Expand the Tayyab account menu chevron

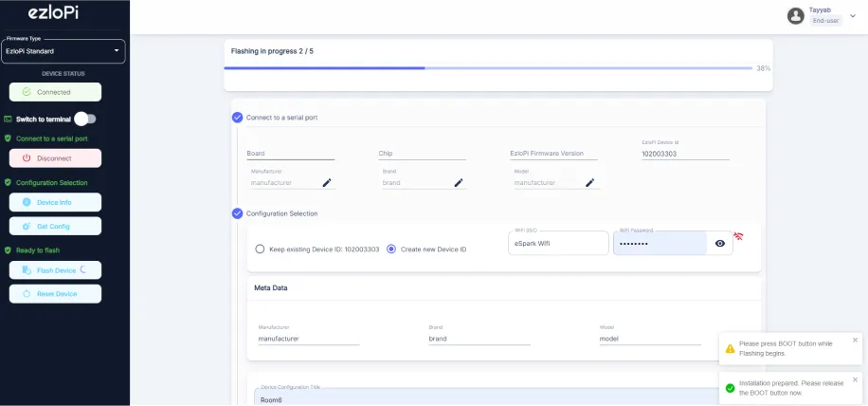[853, 16]
